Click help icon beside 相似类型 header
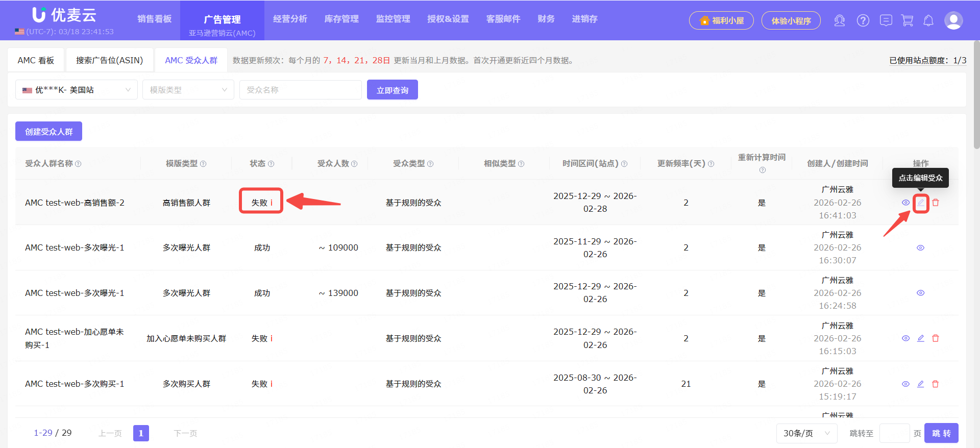 [521, 164]
